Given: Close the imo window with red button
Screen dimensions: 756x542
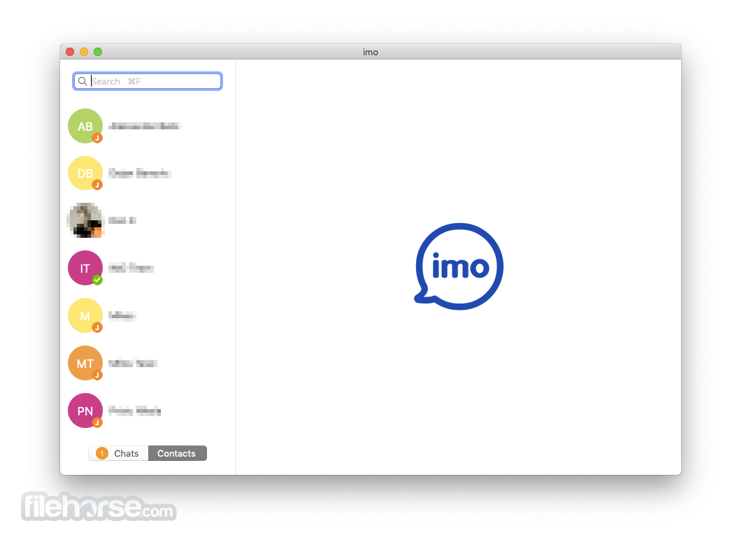Looking at the screenshot, I should [70, 52].
